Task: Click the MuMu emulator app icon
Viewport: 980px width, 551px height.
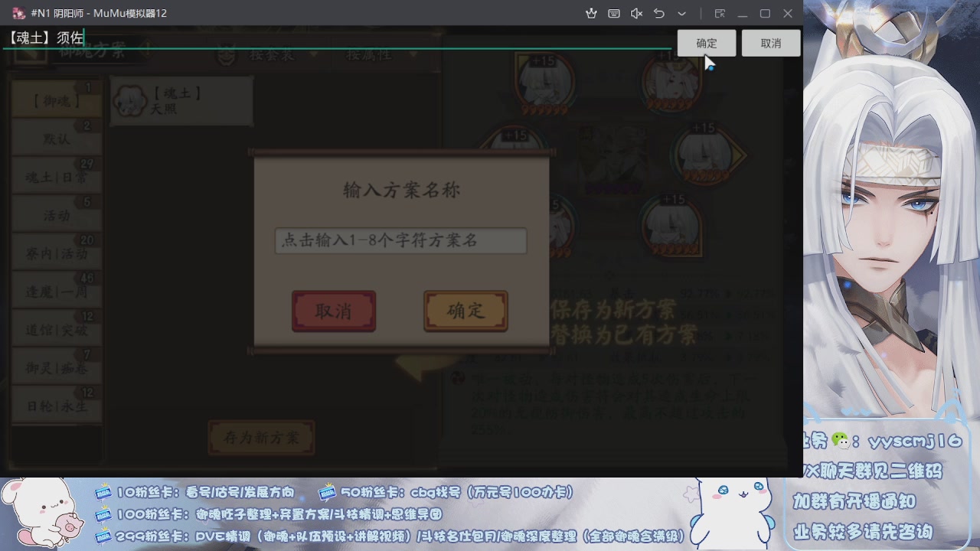Action: point(18,13)
